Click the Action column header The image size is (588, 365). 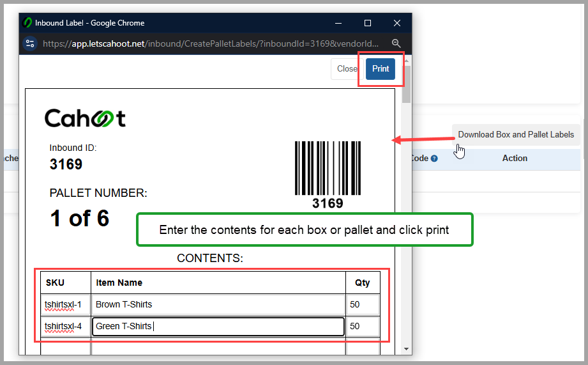[x=515, y=158]
